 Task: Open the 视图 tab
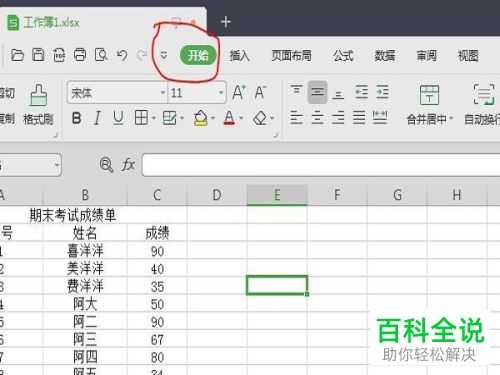(x=468, y=56)
